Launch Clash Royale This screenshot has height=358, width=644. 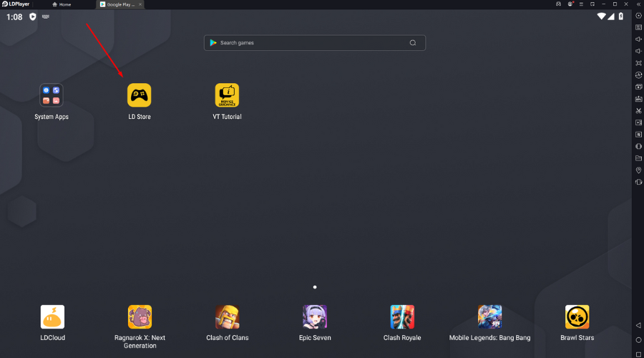point(402,317)
